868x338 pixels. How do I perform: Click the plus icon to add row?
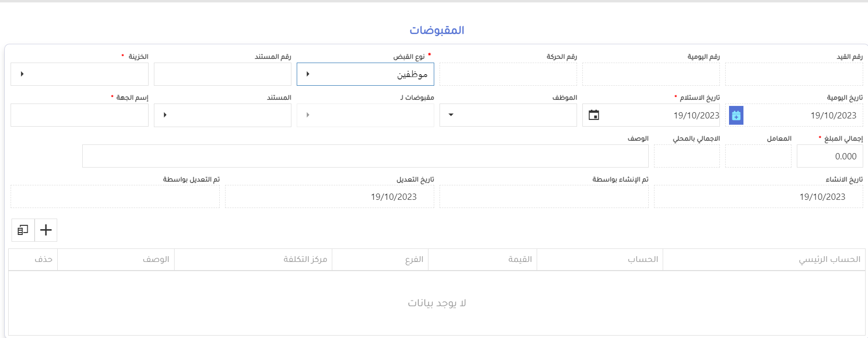pyautogui.click(x=46, y=230)
